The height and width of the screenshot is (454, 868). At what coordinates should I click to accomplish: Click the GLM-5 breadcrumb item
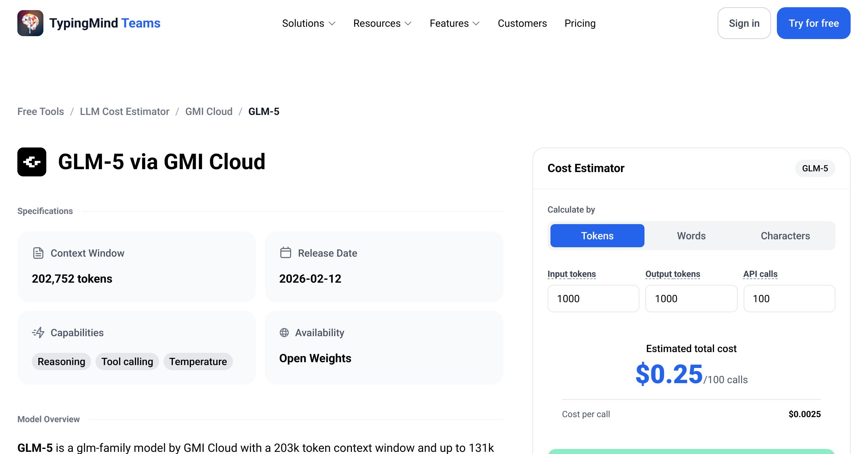(x=264, y=111)
